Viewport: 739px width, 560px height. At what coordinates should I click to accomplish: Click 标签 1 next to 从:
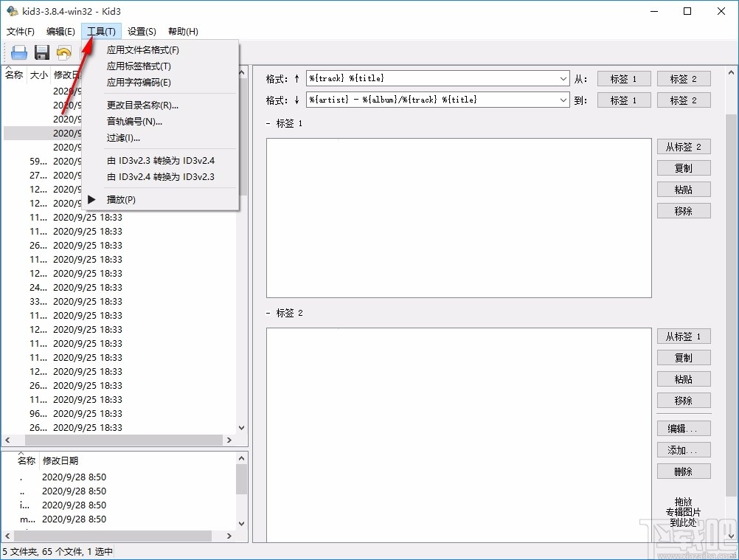[623, 78]
